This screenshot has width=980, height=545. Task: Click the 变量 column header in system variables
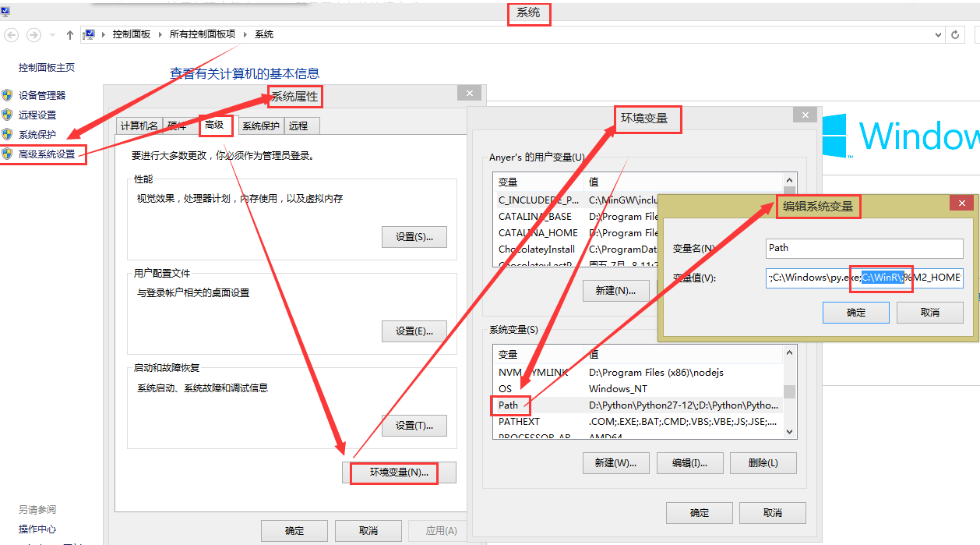(x=540, y=355)
